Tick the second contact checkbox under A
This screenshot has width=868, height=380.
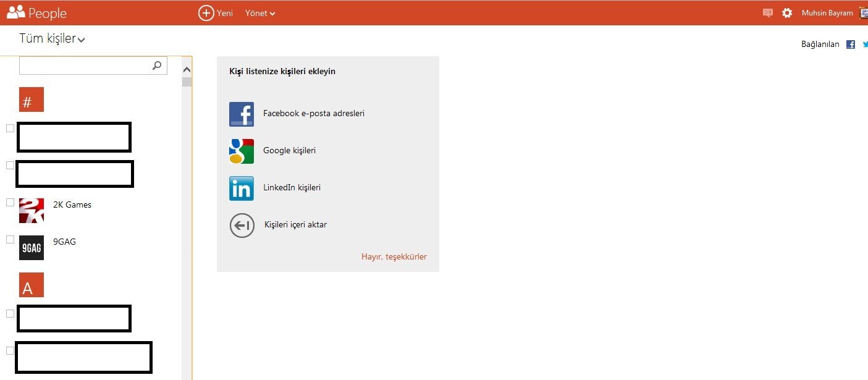(x=10, y=350)
